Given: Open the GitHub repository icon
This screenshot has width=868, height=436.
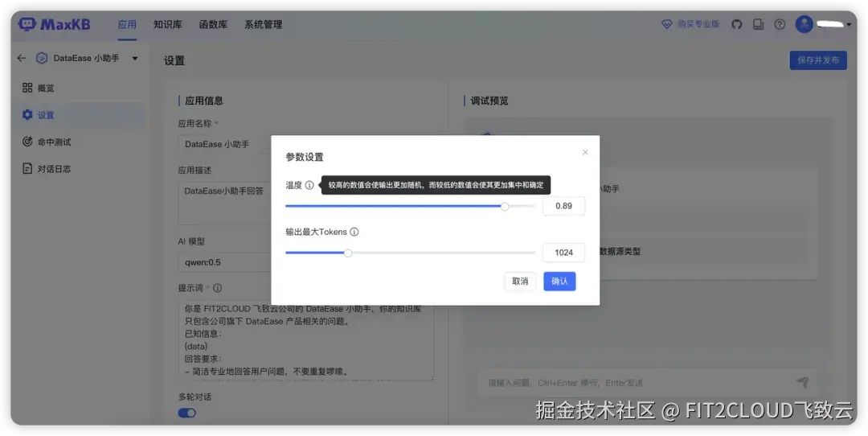Looking at the screenshot, I should pyautogui.click(x=736, y=24).
